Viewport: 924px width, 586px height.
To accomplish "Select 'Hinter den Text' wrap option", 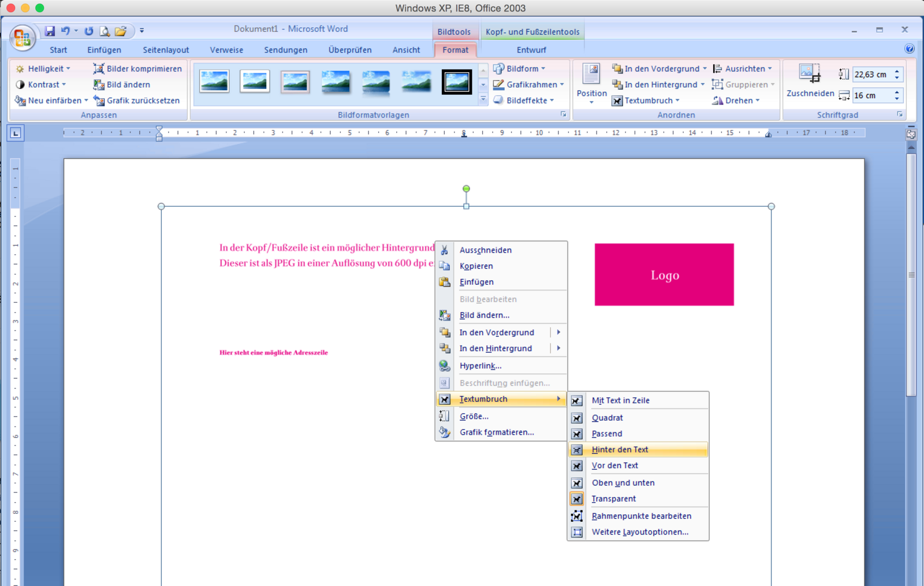I will (620, 450).
